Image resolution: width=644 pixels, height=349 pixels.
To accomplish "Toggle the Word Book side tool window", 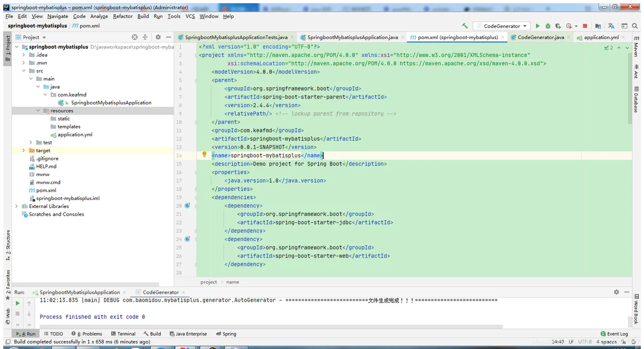I will point(637,309).
